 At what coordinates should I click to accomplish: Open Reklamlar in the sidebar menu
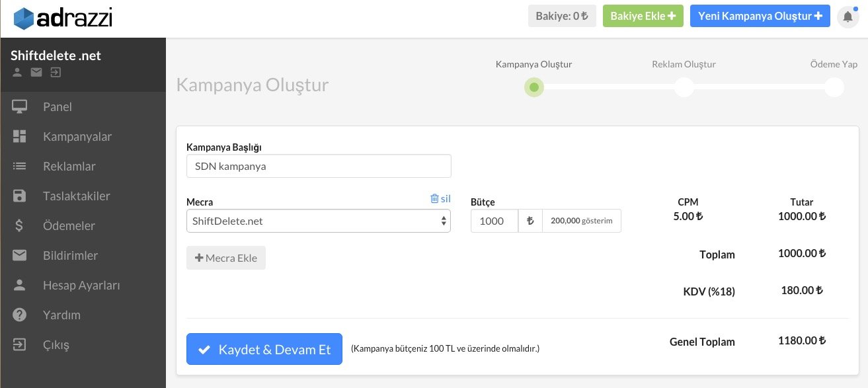(69, 167)
